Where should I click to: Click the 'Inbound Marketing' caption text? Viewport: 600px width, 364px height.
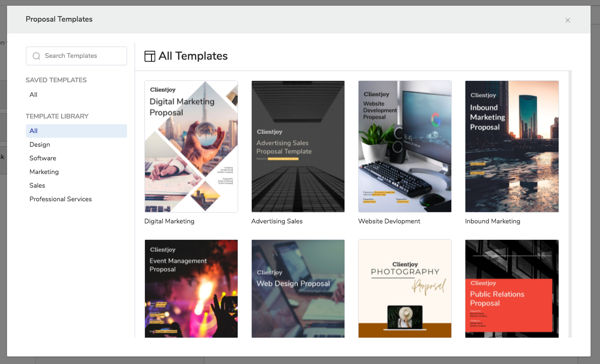pyautogui.click(x=493, y=221)
